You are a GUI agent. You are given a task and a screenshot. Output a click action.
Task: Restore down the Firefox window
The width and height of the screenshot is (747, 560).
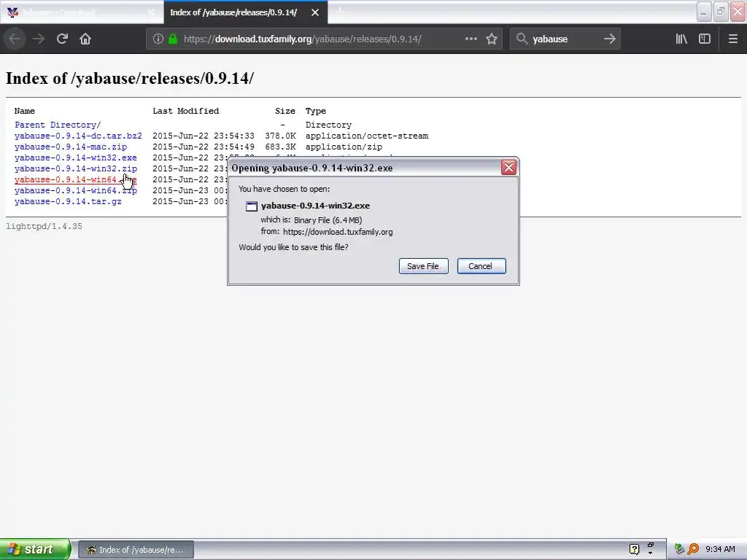tap(721, 12)
